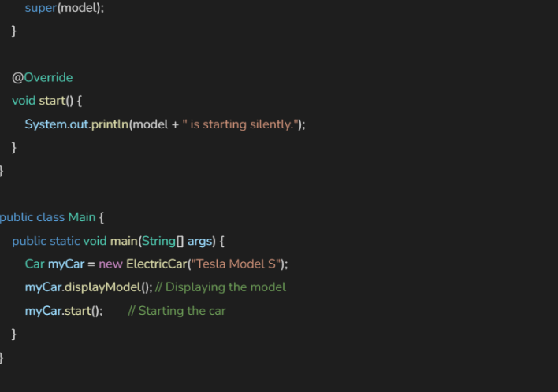Click the @Override annotation
Screen dimensions: 558x392
coord(42,77)
